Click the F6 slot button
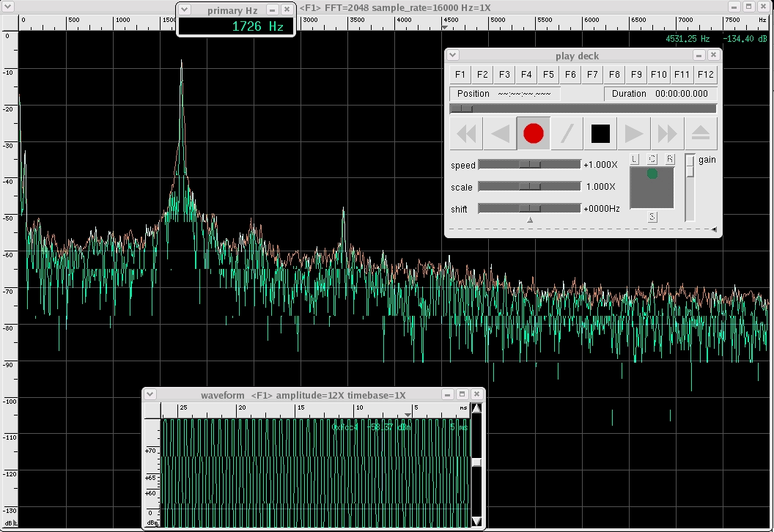774x532 pixels. click(x=571, y=75)
